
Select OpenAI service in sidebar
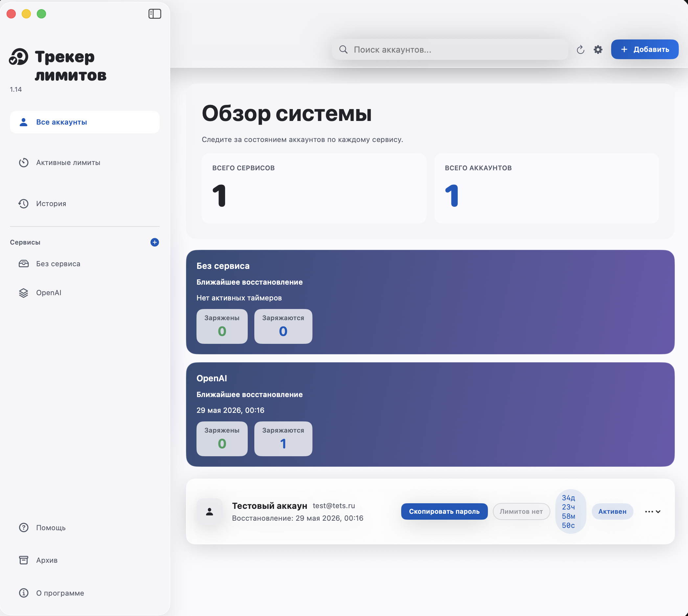(x=84, y=293)
